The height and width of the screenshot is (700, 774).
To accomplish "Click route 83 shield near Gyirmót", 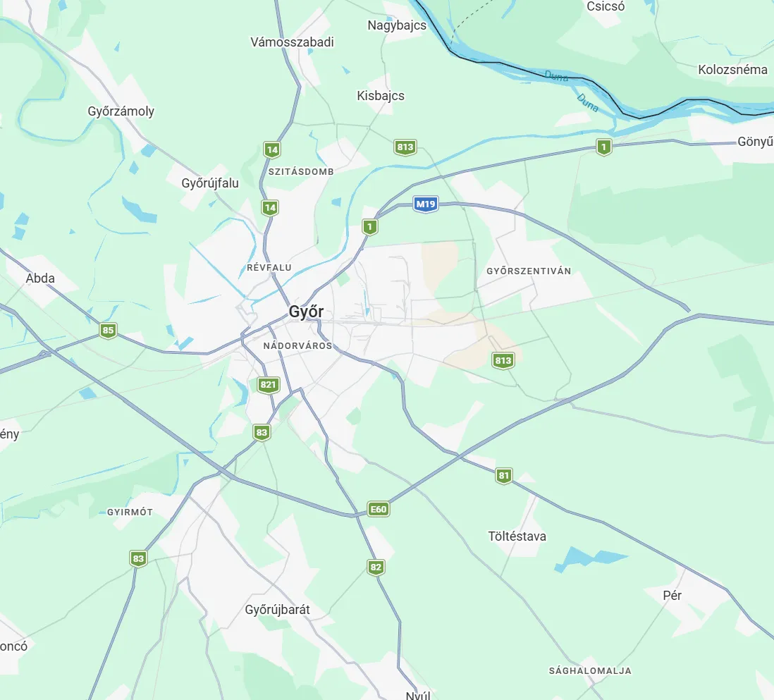I will [138, 559].
